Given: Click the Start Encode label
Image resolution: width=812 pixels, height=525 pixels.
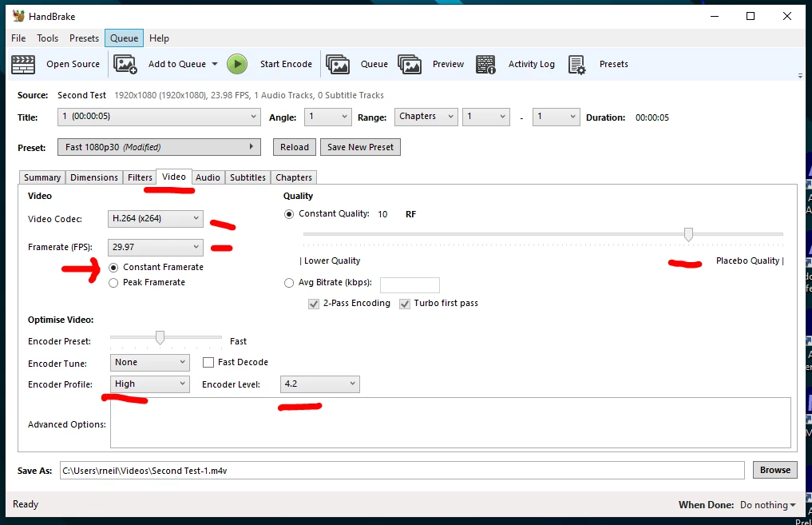Looking at the screenshot, I should pos(286,64).
